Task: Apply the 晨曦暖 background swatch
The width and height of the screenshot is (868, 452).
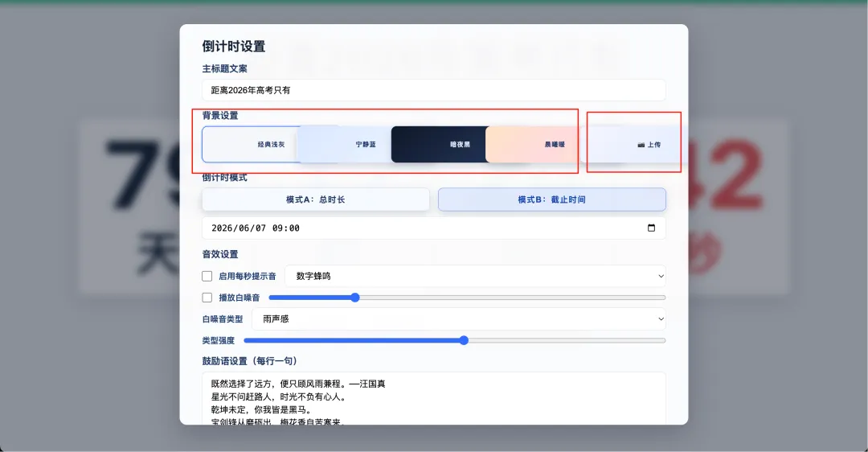Action: [533, 144]
